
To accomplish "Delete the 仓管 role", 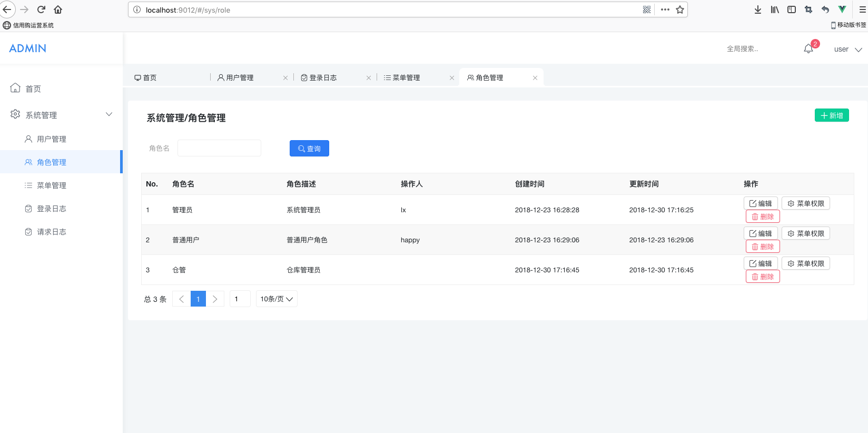I will pos(763,277).
